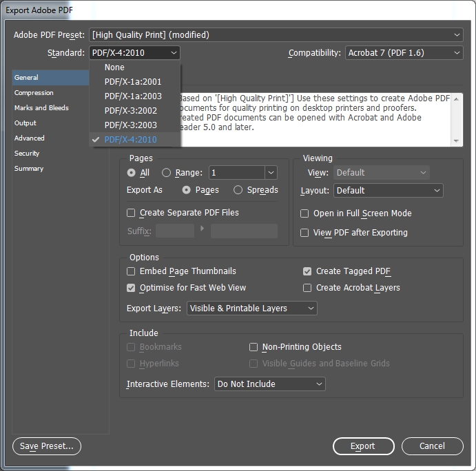The height and width of the screenshot is (471, 476).
Task: Enable Create Separate PDF Files checkbox
Action: coord(131,213)
